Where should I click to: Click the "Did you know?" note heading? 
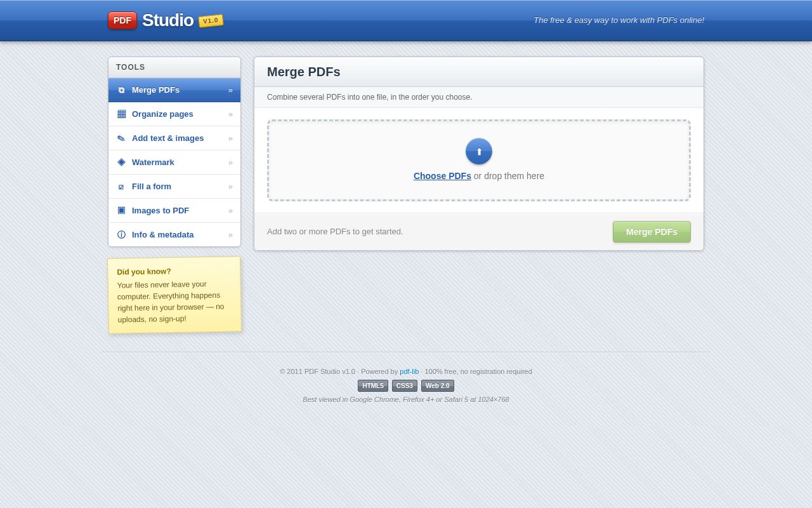pyautogui.click(x=144, y=272)
